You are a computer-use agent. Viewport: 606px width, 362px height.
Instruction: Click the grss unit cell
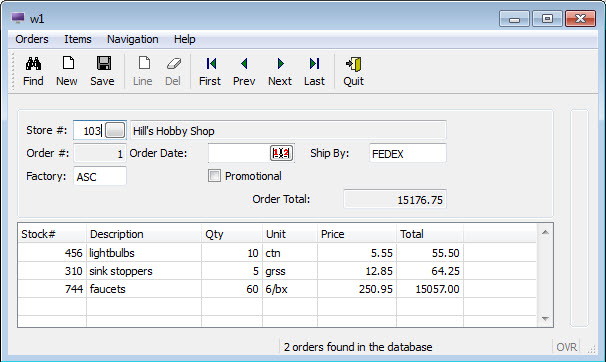click(x=290, y=271)
